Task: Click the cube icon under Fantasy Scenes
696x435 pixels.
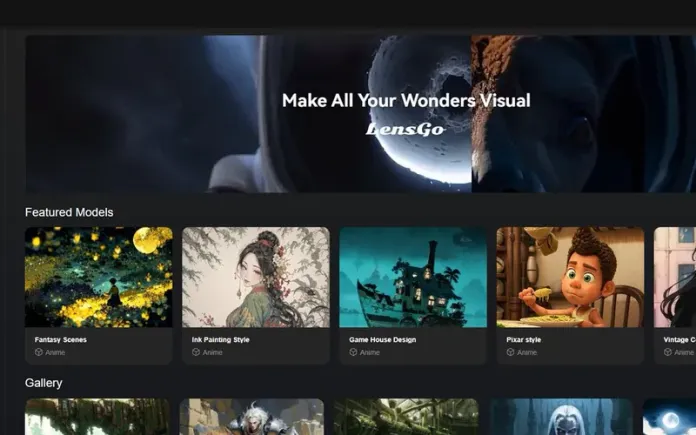Action: tap(39, 352)
